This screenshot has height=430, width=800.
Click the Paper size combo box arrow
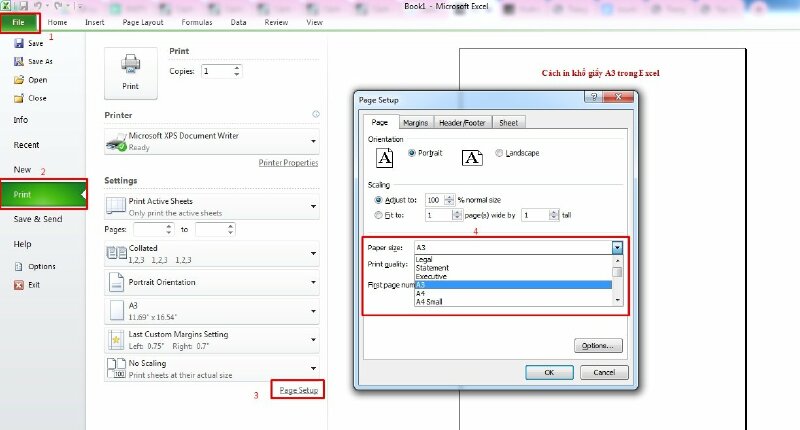(x=617, y=247)
